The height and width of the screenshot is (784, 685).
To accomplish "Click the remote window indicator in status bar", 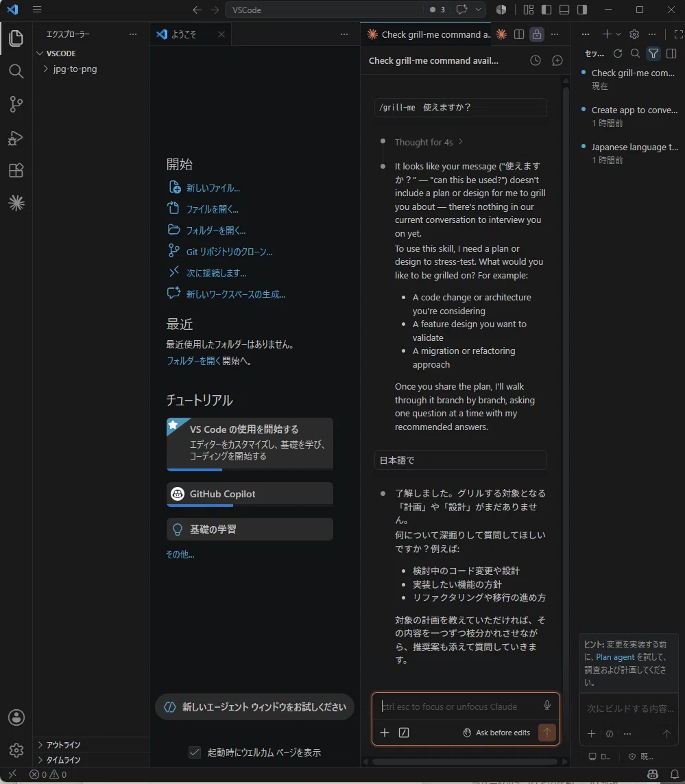I will point(12,774).
